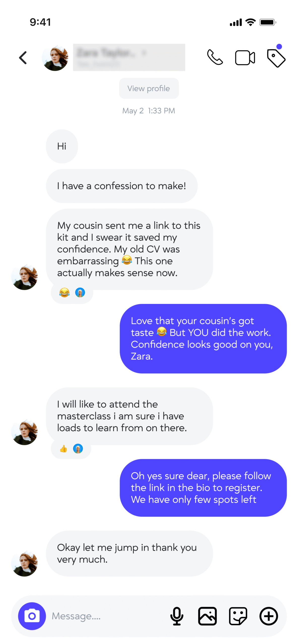
Task: Open the photo gallery picker
Action: [207, 616]
